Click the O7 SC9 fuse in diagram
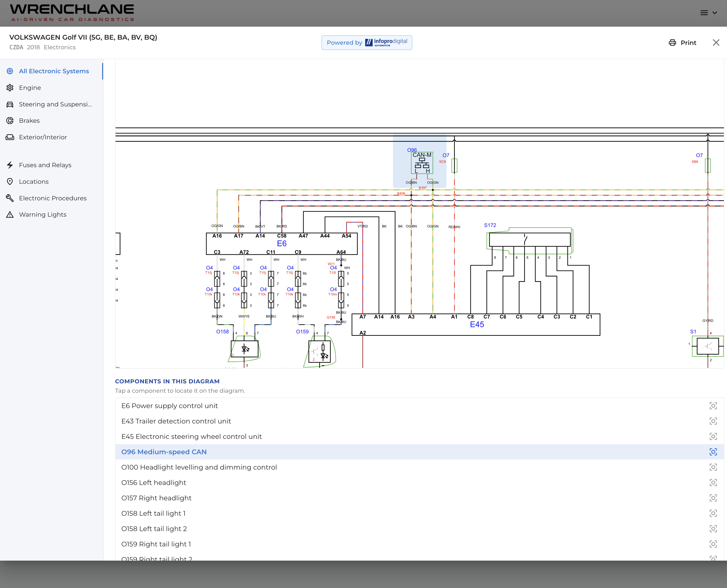This screenshot has width=727, height=588. coord(454,166)
